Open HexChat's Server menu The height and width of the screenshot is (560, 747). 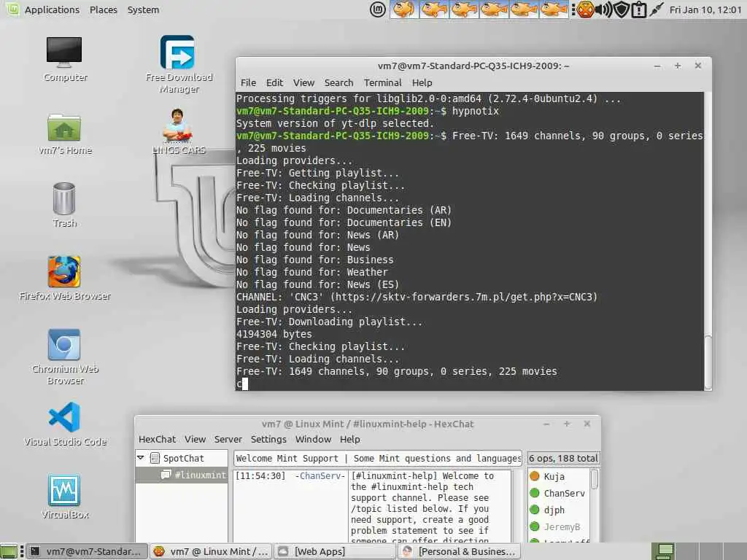[x=228, y=439]
